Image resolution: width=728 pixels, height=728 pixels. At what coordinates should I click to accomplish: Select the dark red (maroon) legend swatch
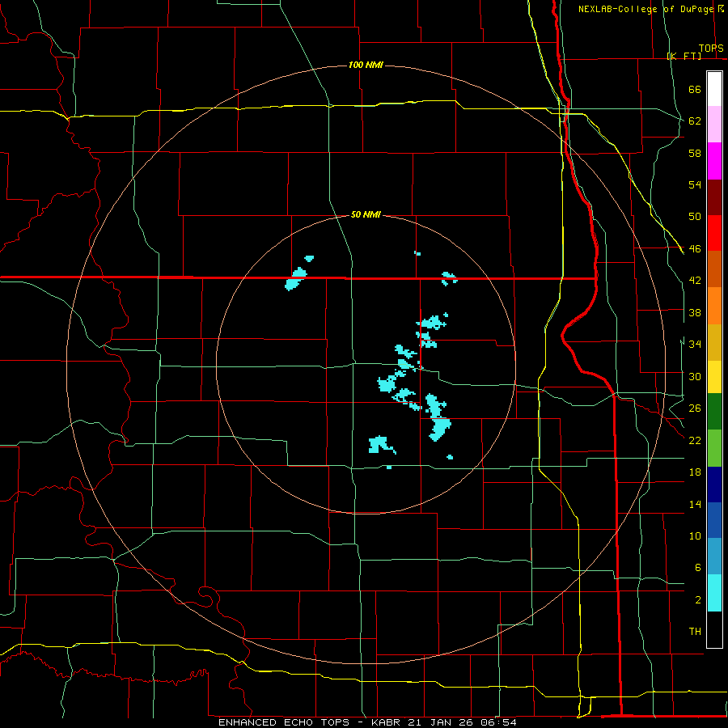[x=714, y=197]
